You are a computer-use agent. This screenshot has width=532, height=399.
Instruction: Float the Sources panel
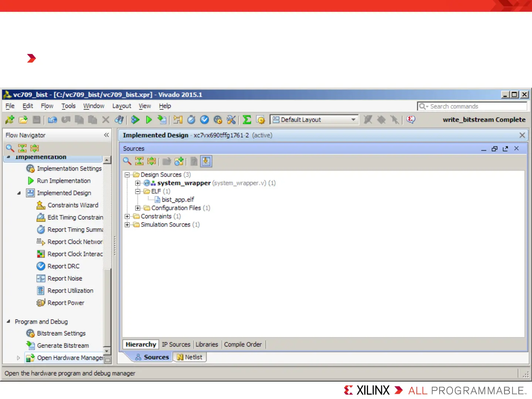pos(505,149)
